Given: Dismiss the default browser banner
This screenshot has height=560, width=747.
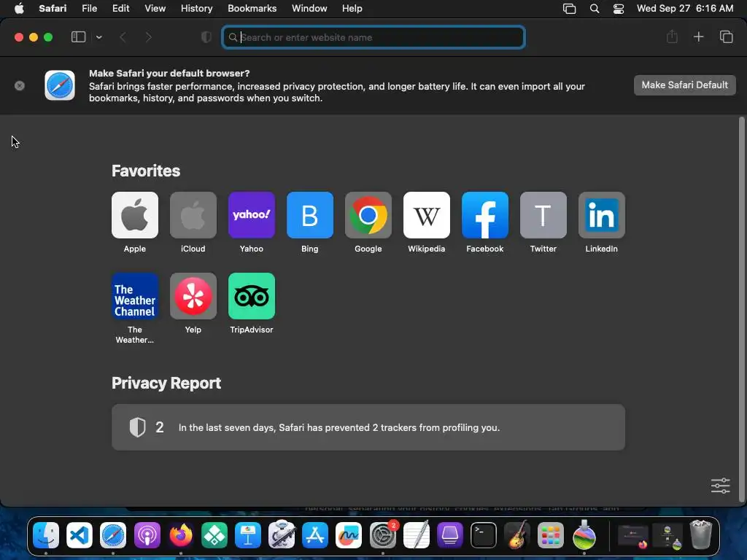Looking at the screenshot, I should (x=20, y=86).
